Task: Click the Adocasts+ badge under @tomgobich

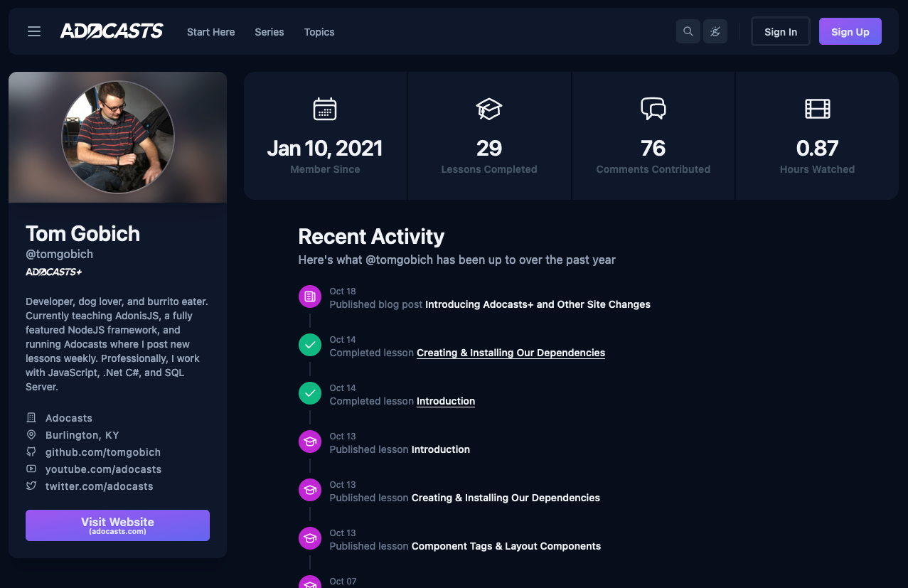Action: point(53,272)
